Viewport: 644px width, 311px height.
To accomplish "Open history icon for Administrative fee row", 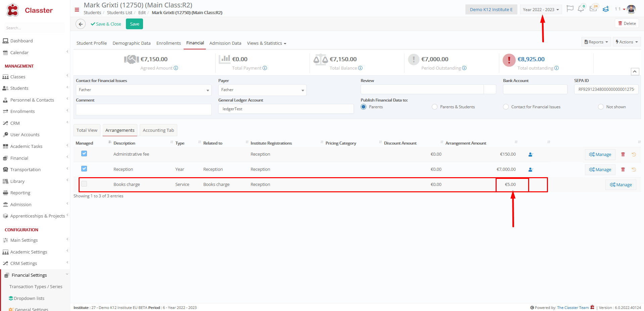I will point(634,154).
